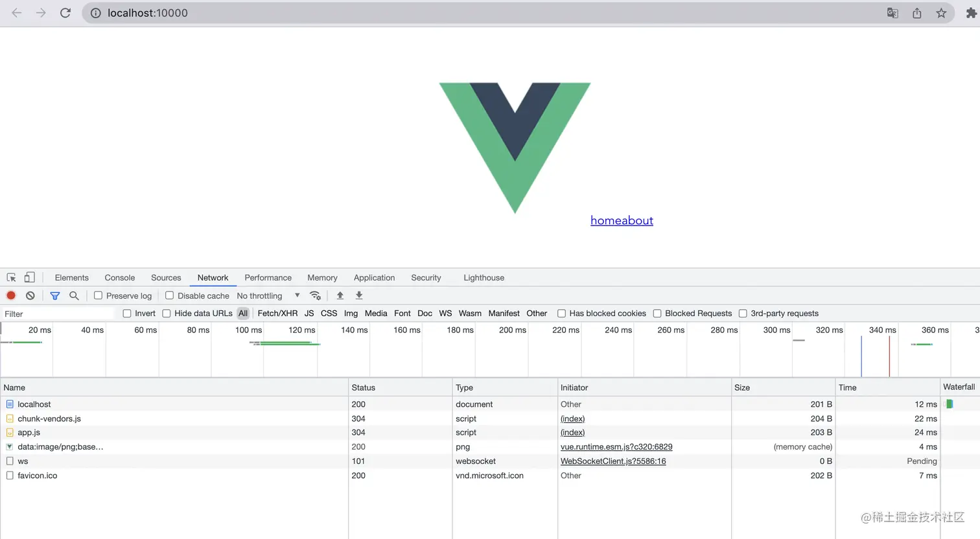
Task: Clear the network log icon
Action: point(30,295)
